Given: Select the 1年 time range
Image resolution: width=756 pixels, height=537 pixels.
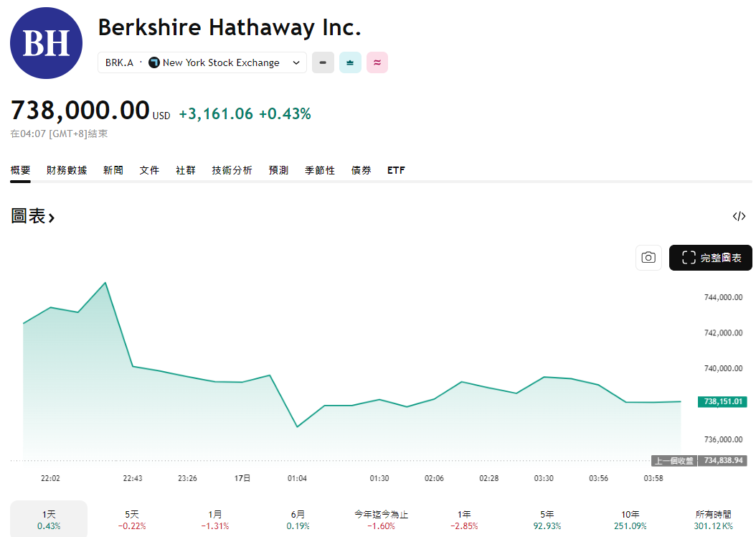Looking at the screenshot, I should tap(464, 520).
